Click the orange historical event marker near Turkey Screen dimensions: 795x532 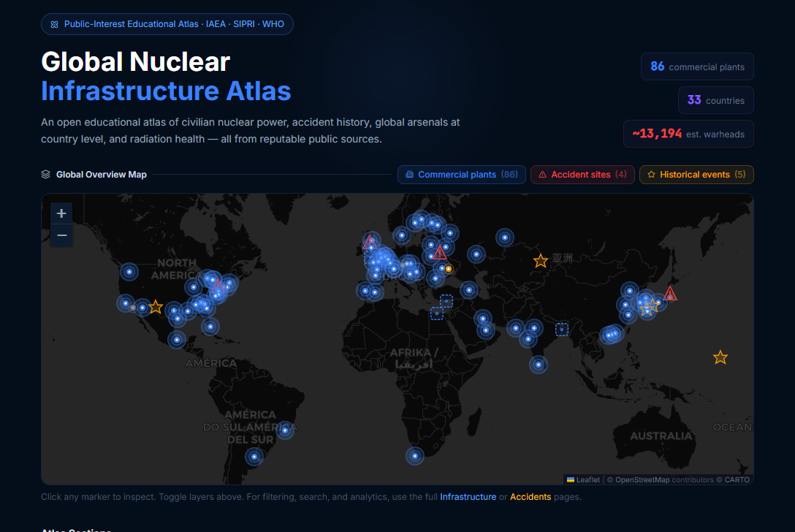point(448,268)
